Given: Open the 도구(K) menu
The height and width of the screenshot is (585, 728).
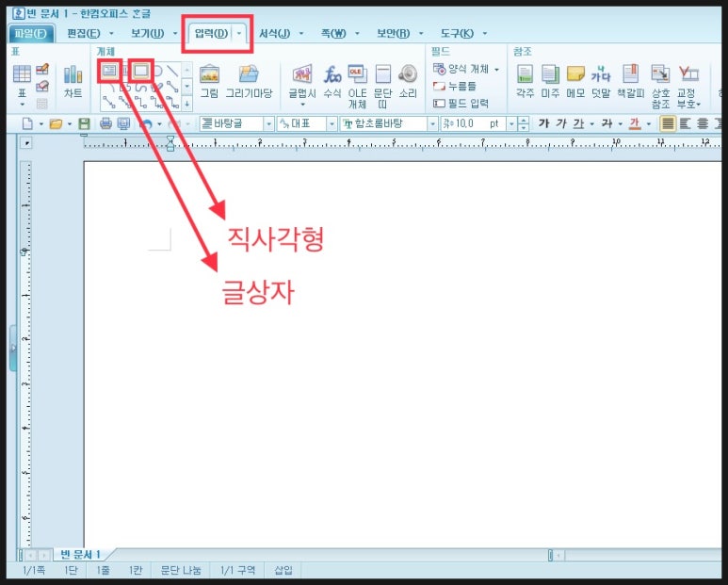Looking at the screenshot, I should click(x=458, y=33).
